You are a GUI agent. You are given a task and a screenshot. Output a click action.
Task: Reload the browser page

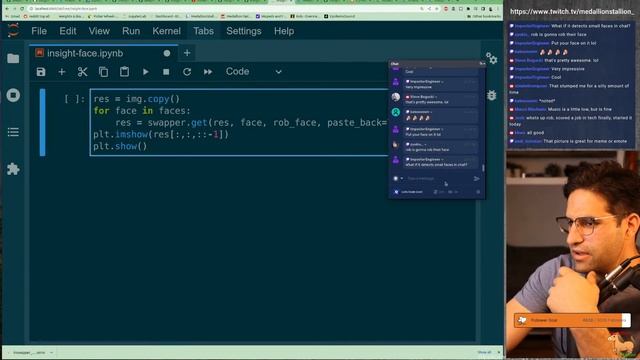pos(22,9)
